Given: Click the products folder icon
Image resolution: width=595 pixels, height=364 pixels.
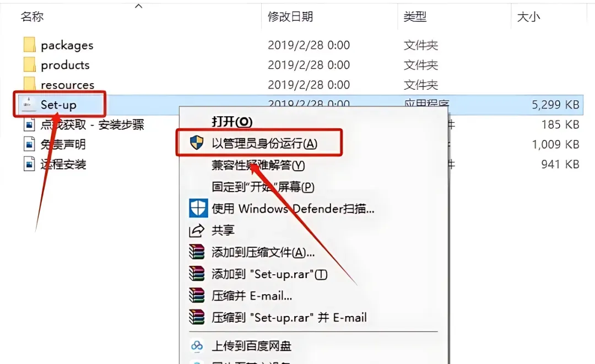Looking at the screenshot, I should [x=29, y=64].
